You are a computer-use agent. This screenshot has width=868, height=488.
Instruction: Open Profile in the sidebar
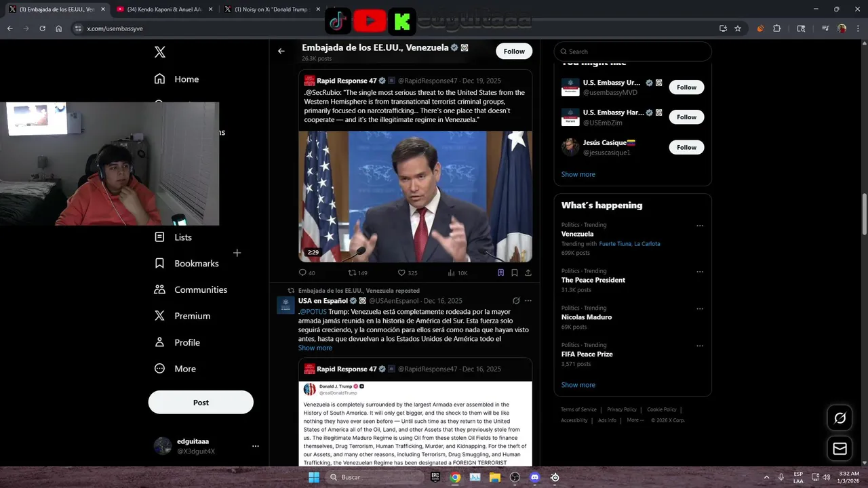click(177, 342)
